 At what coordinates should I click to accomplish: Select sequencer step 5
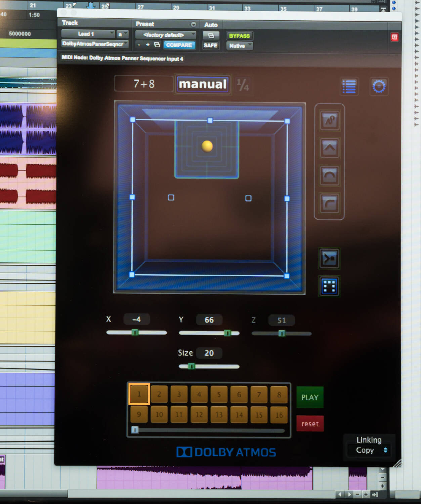click(219, 394)
